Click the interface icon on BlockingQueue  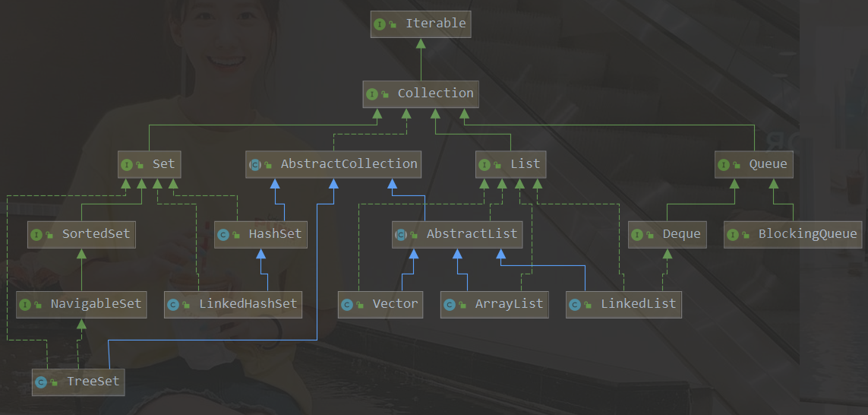pos(733,235)
